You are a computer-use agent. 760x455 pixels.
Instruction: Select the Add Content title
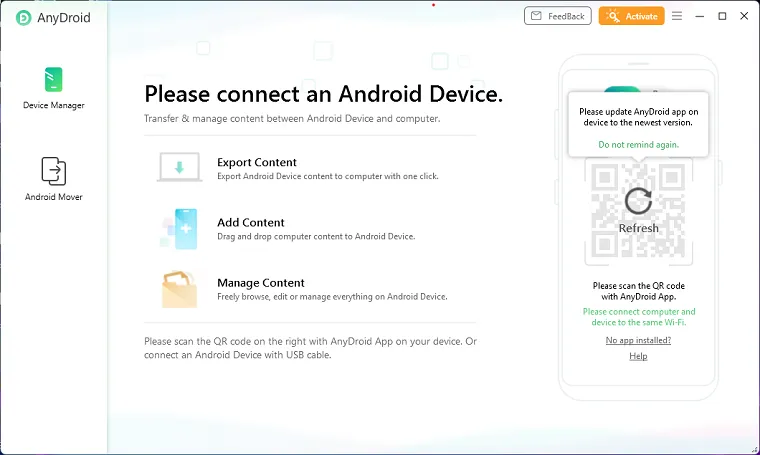[251, 222]
